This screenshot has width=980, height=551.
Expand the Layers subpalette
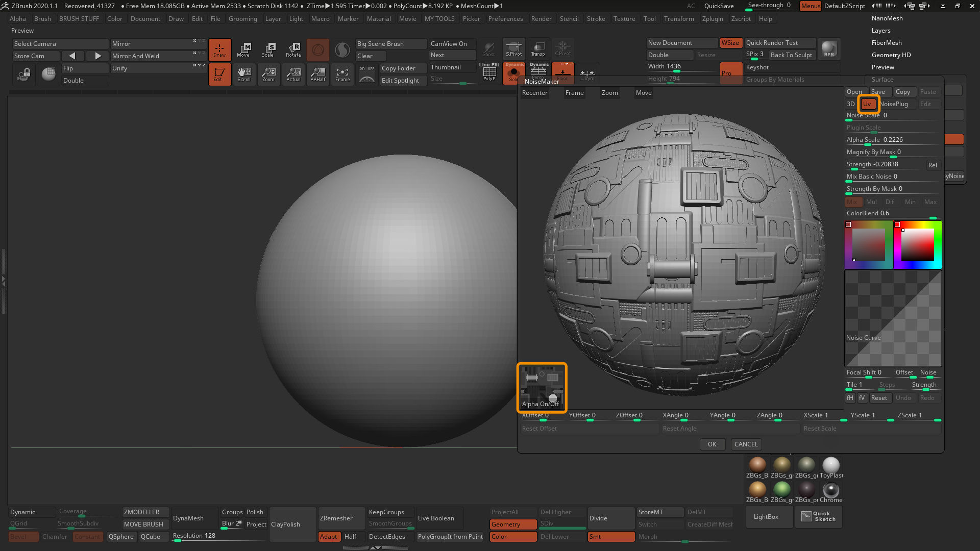[x=881, y=31]
